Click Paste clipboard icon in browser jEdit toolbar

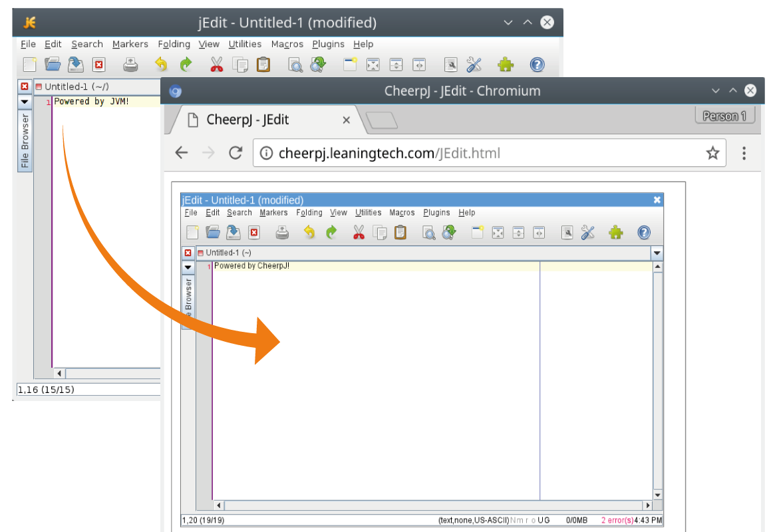coord(400,233)
